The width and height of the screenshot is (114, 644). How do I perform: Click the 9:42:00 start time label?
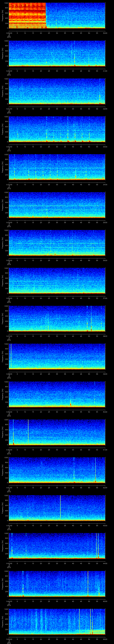[x=9, y=525]
